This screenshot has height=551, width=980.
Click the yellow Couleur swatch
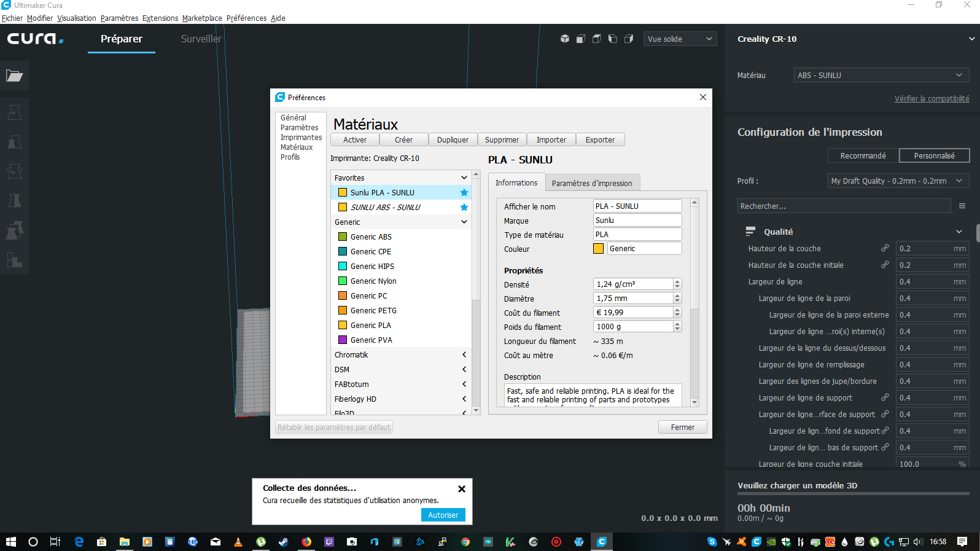[598, 249]
